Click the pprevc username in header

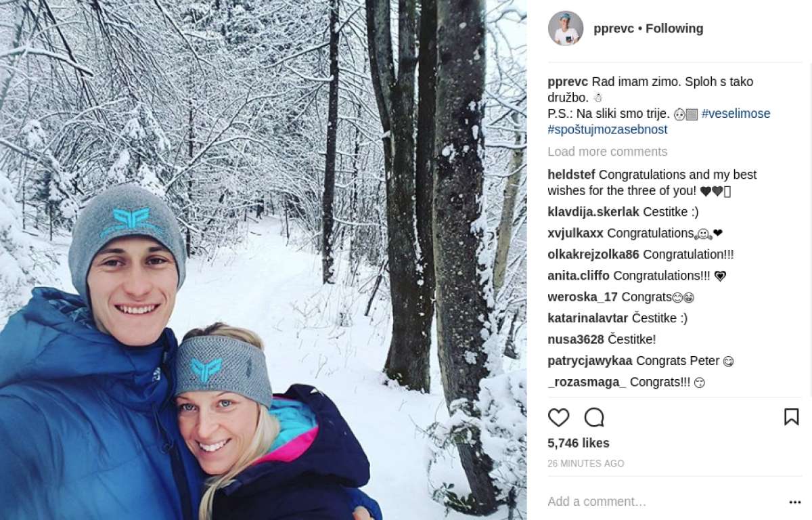pyautogui.click(x=613, y=28)
